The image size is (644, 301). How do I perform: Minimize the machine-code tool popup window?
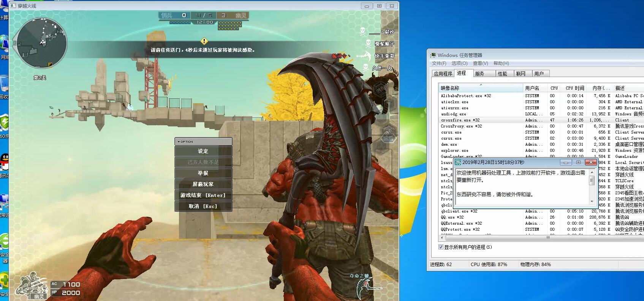click(566, 162)
